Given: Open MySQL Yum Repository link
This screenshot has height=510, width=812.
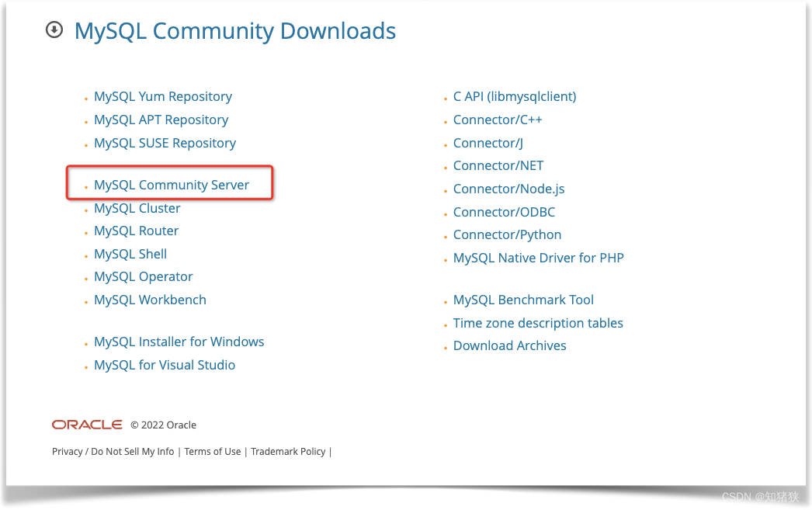Looking at the screenshot, I should click(x=162, y=97).
